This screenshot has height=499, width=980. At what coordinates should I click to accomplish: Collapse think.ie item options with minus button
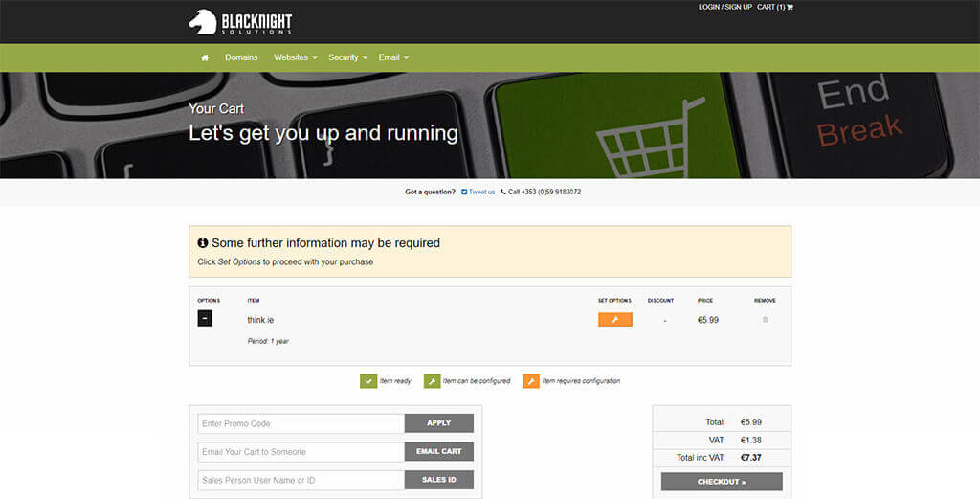pos(205,319)
